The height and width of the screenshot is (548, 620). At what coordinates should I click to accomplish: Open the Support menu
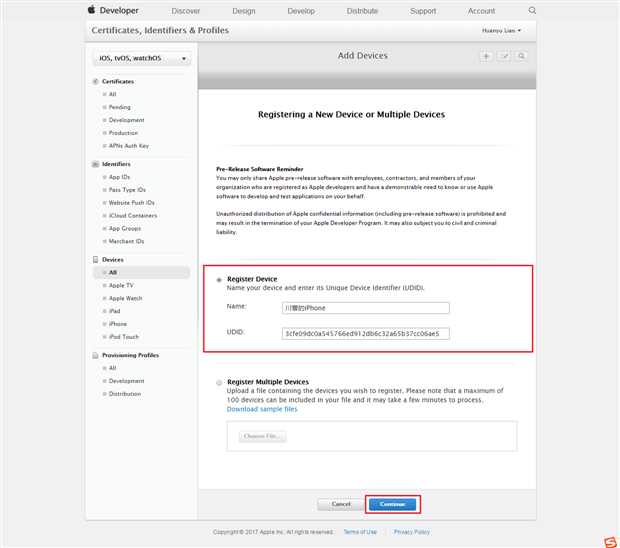[x=423, y=11]
